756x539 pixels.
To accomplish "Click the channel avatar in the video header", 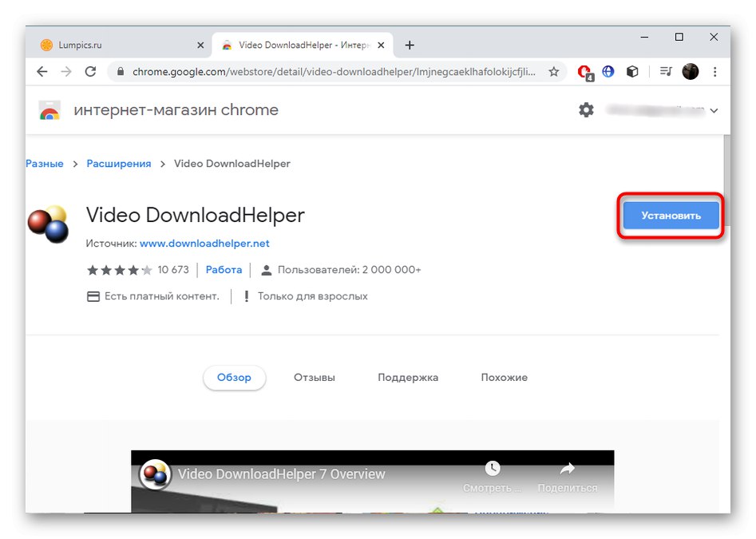I will tap(155, 474).
